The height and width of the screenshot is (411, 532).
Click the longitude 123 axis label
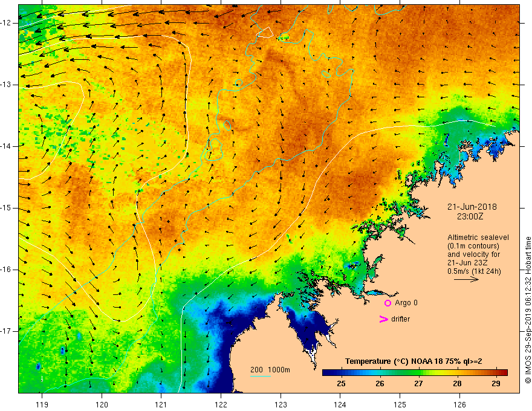tap(281, 404)
